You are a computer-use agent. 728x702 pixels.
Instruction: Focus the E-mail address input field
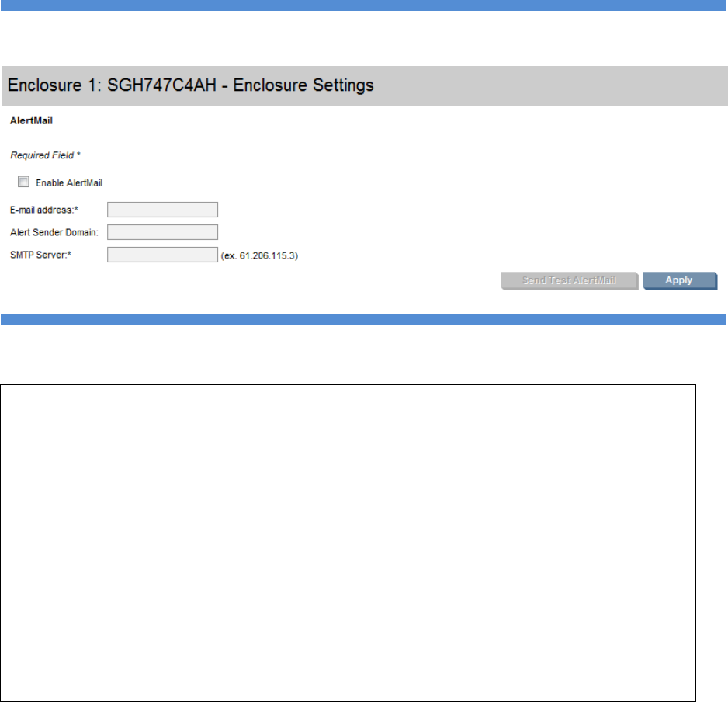pos(162,209)
